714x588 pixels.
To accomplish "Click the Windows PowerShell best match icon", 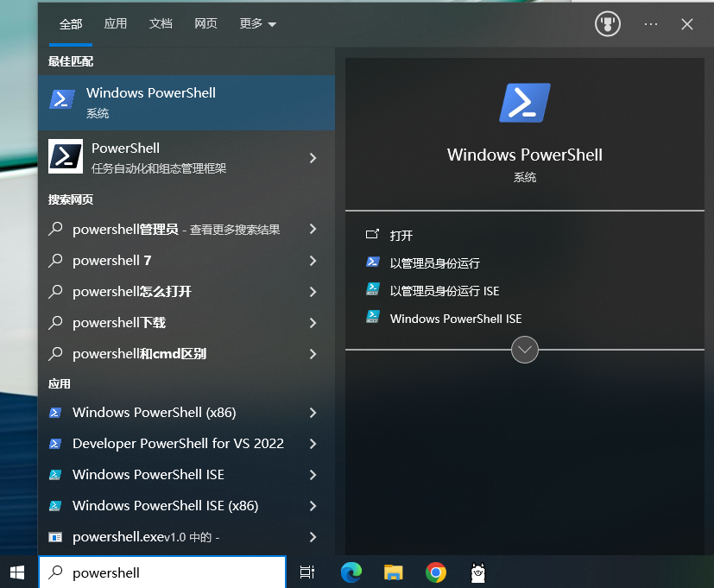I will [x=62, y=99].
